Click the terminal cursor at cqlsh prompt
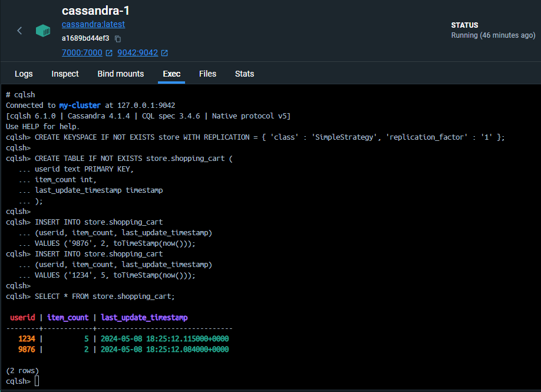 tap(37, 381)
